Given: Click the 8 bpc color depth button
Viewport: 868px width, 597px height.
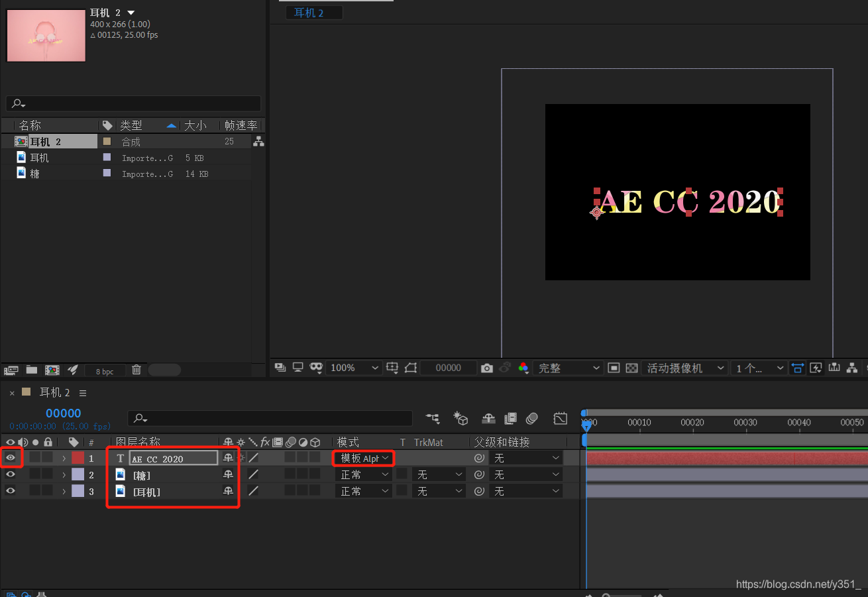Looking at the screenshot, I should 105,371.
